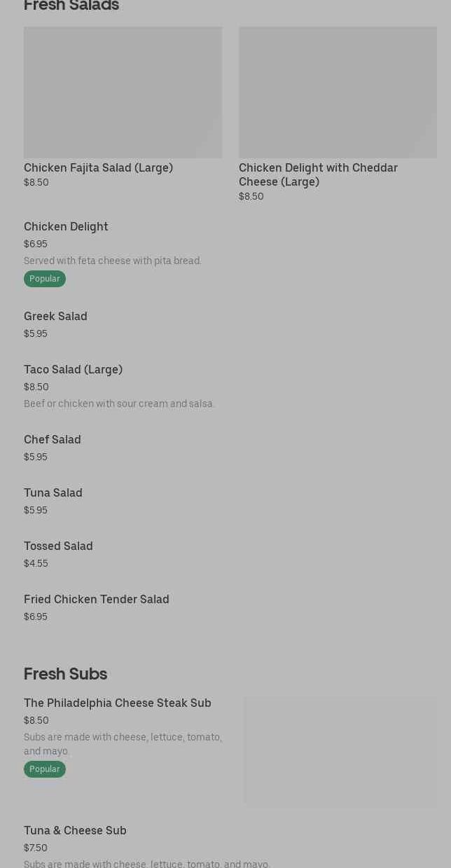Select the Taco Salad (Large) item
This screenshot has width=451, height=868.
coord(73,370)
